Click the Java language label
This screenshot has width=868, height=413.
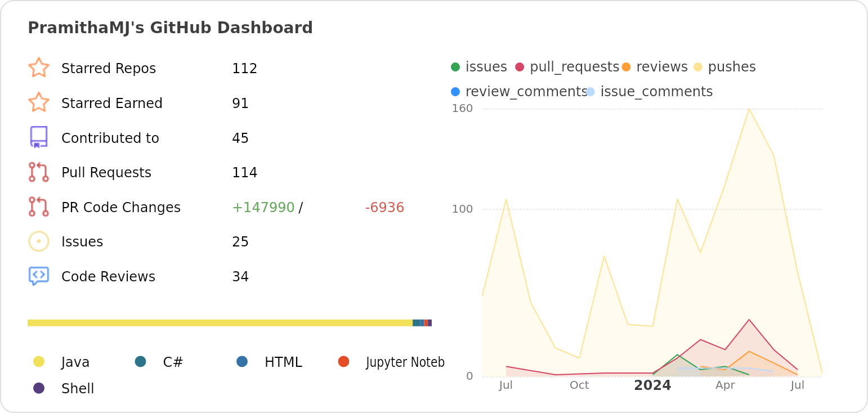[x=75, y=362]
